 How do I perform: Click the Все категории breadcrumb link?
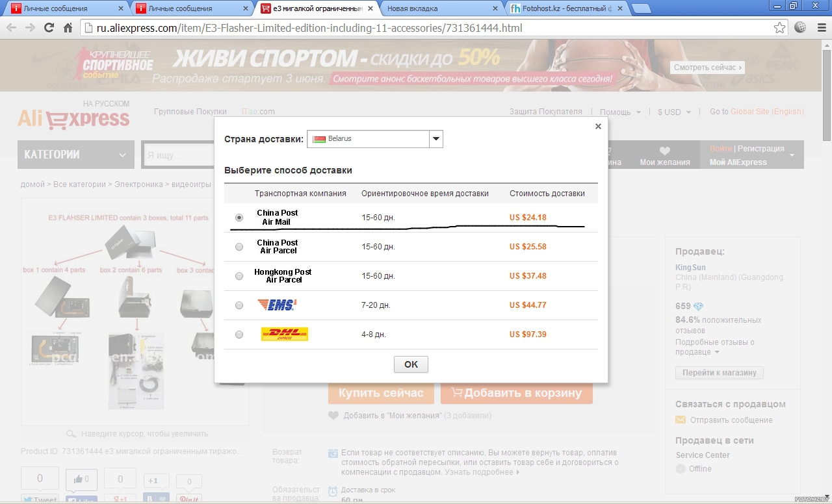click(x=79, y=184)
